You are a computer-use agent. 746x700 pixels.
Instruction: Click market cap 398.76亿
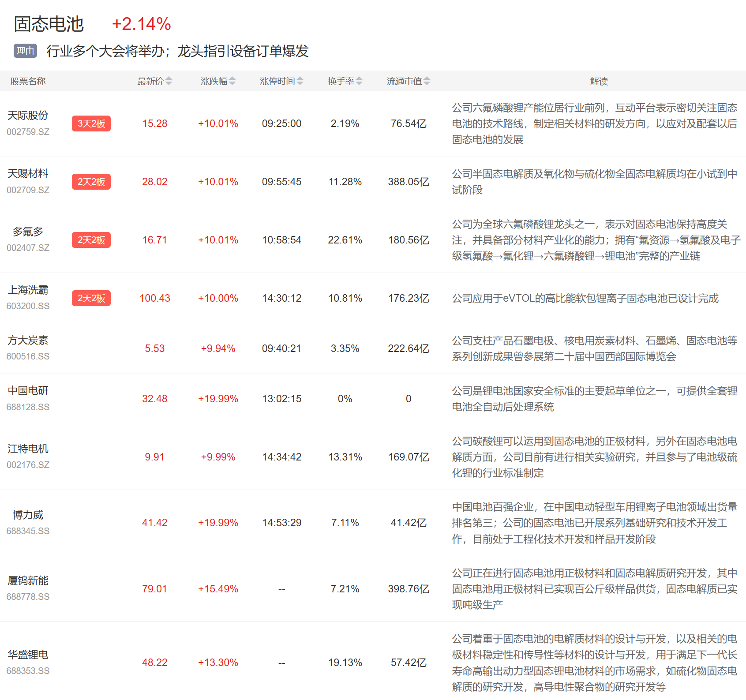click(x=409, y=589)
